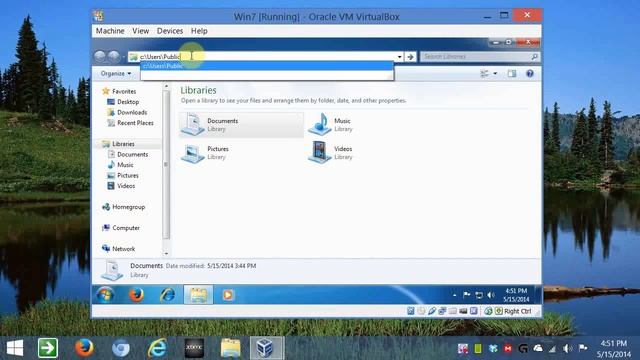Click the change your view icon
The height and width of the screenshot is (360, 640).
tap(484, 73)
